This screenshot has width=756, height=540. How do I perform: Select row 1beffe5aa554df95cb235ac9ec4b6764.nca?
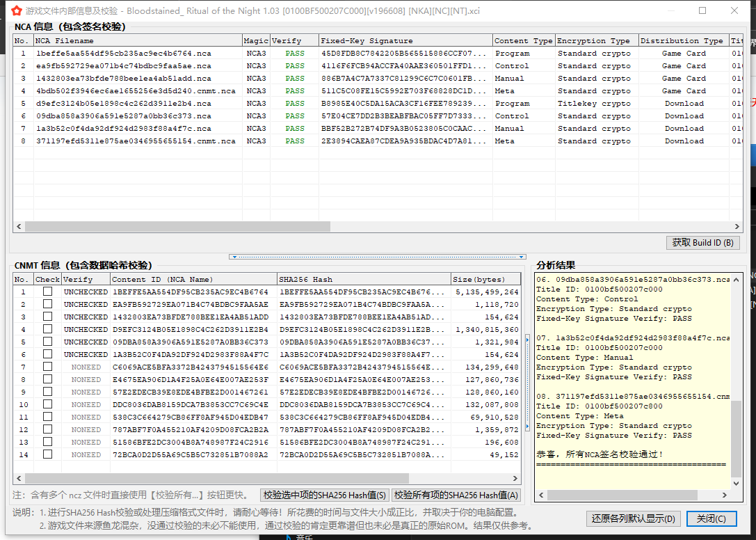coord(378,53)
